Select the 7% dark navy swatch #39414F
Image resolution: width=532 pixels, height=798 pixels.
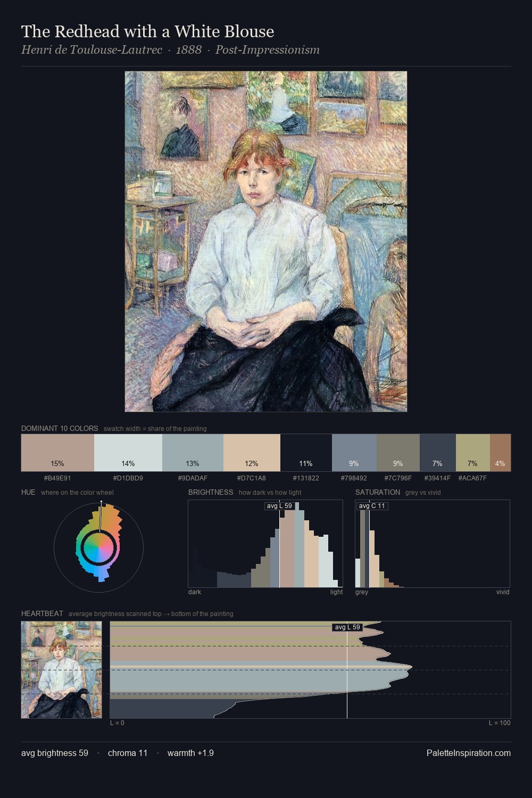pos(437,453)
